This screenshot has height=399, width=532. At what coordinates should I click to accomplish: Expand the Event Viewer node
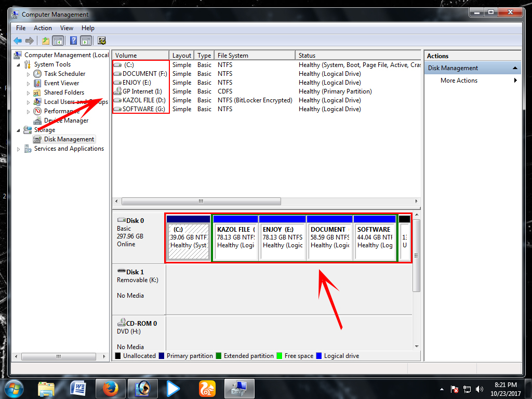tap(28, 84)
